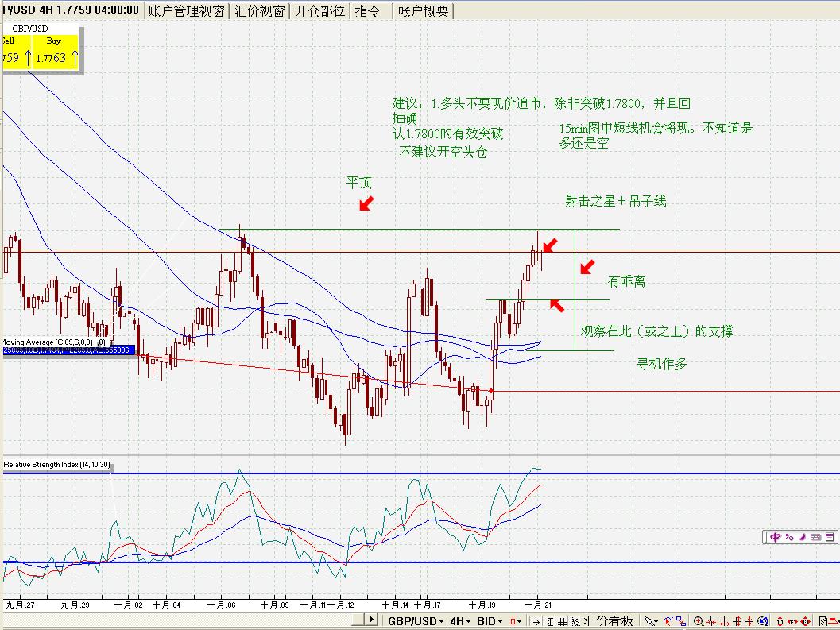Click the red horizontal range arrows icon

792,621
